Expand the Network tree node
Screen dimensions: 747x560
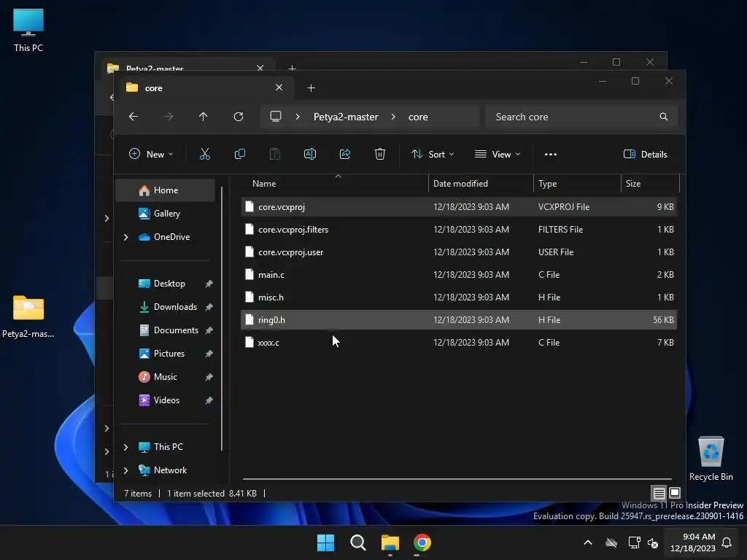(125, 470)
